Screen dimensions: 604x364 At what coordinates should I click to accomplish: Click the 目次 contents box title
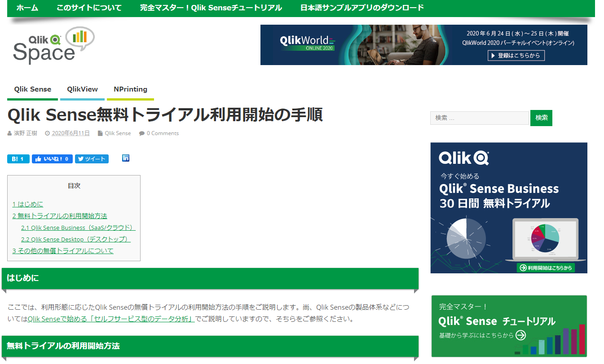(x=74, y=186)
